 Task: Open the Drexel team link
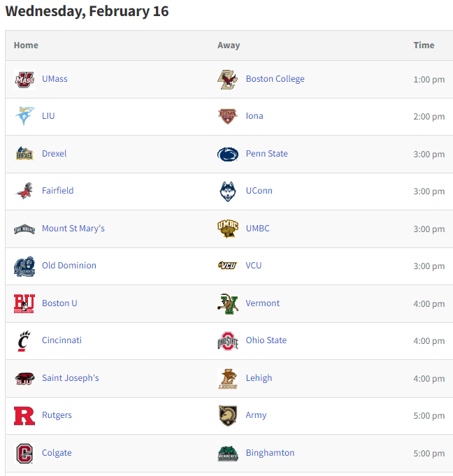tap(54, 153)
